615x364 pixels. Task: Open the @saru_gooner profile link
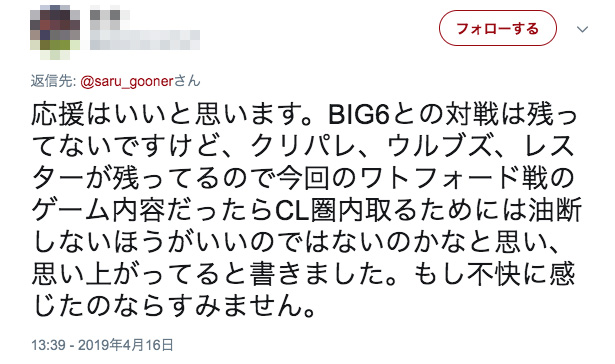pyautogui.click(x=127, y=82)
